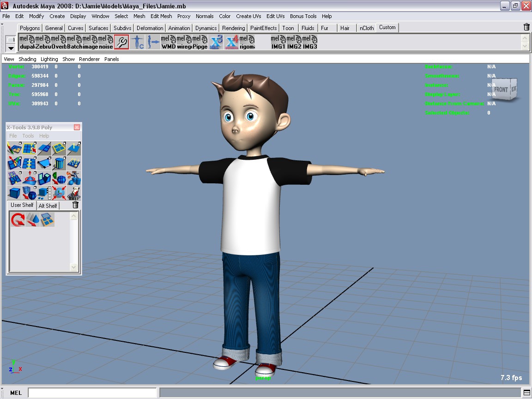Run the dupal MEL shelf script

click(27, 42)
